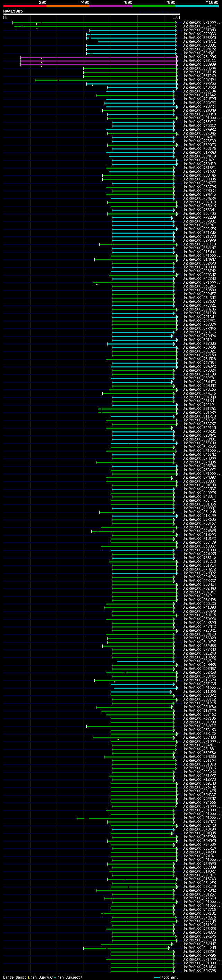222x980 pixels.
Task: Select the AV415085 query name
Action: click(13, 11)
